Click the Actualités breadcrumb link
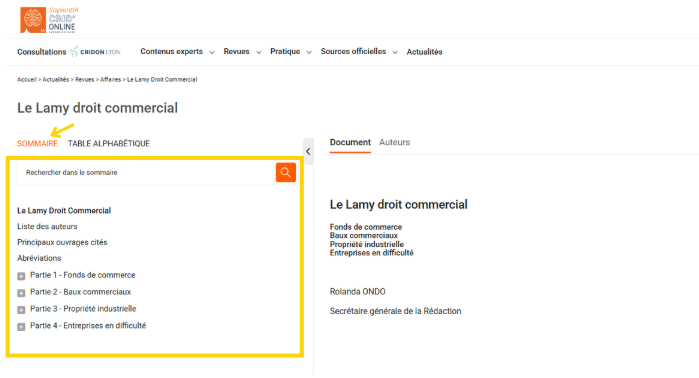Image resolution: width=699 pixels, height=378 pixels. pyautogui.click(x=56, y=79)
